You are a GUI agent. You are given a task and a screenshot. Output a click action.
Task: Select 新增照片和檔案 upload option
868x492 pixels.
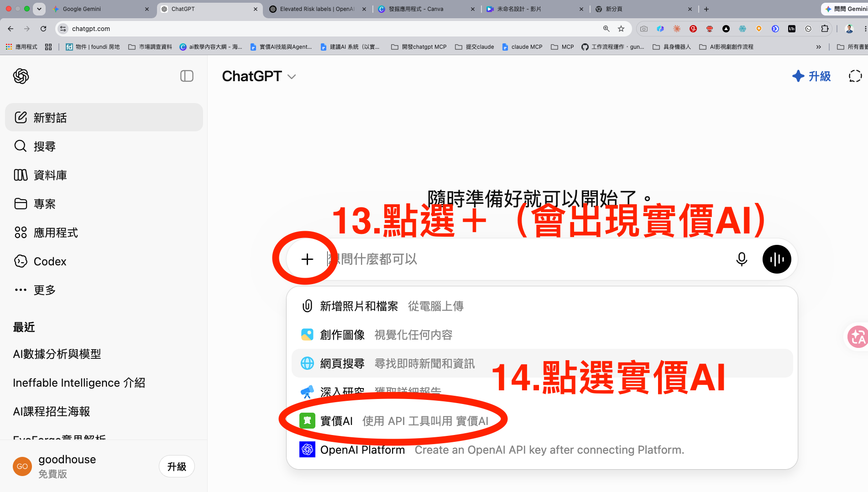click(542, 306)
